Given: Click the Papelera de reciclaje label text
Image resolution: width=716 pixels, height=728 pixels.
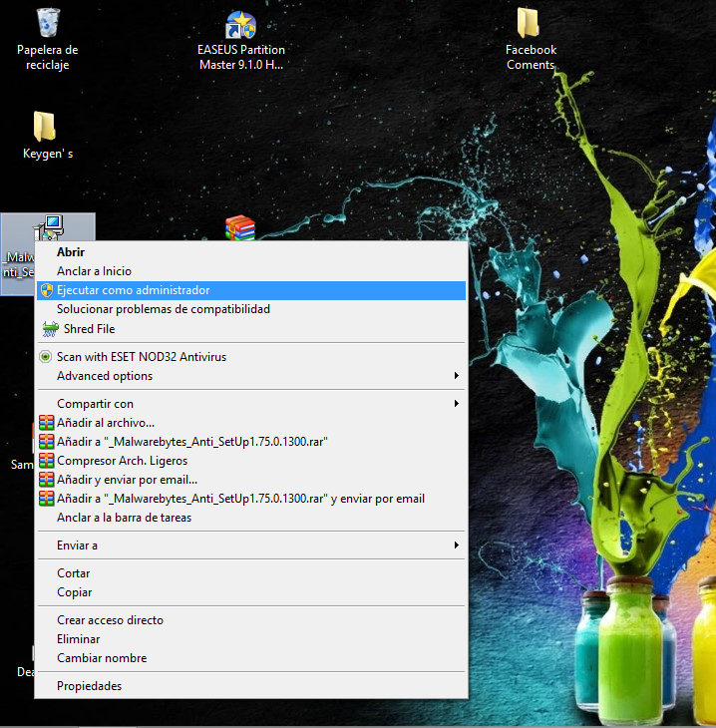Looking at the screenshot, I should [47, 57].
